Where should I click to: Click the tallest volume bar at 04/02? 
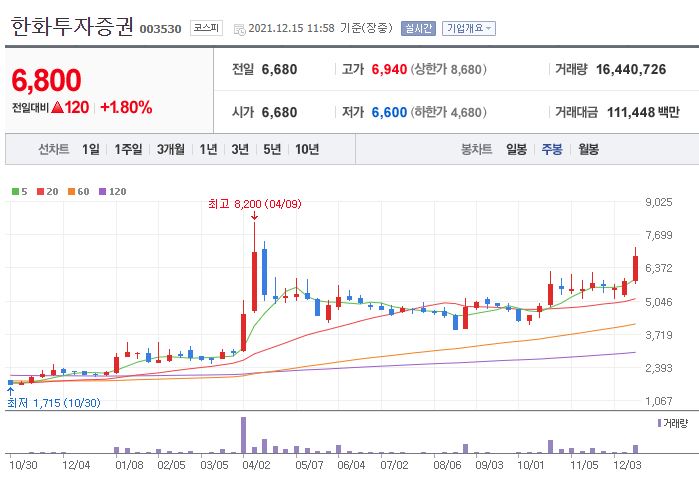click(x=243, y=435)
